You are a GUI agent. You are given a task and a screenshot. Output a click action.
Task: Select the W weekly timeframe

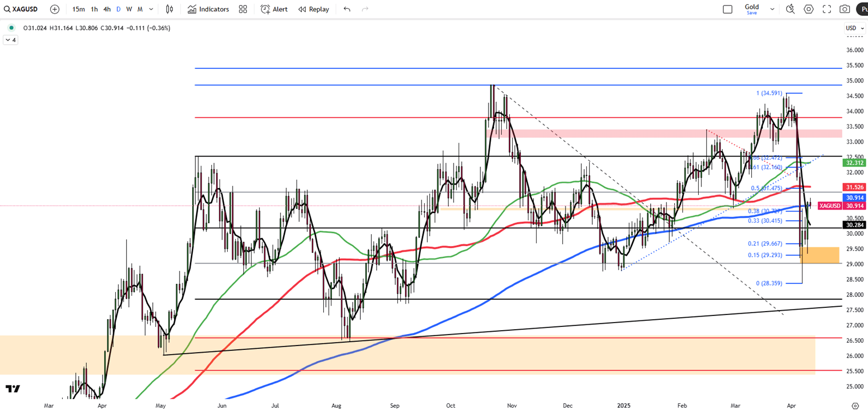129,9
